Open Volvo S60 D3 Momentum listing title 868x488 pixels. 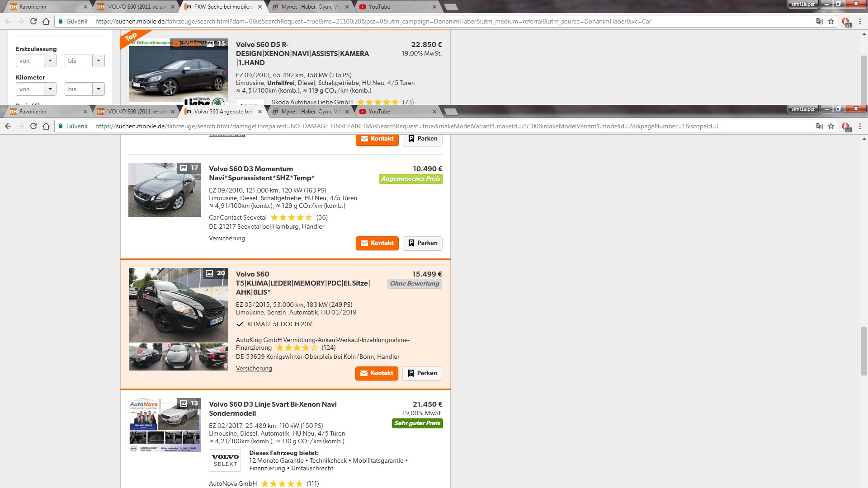[262, 174]
